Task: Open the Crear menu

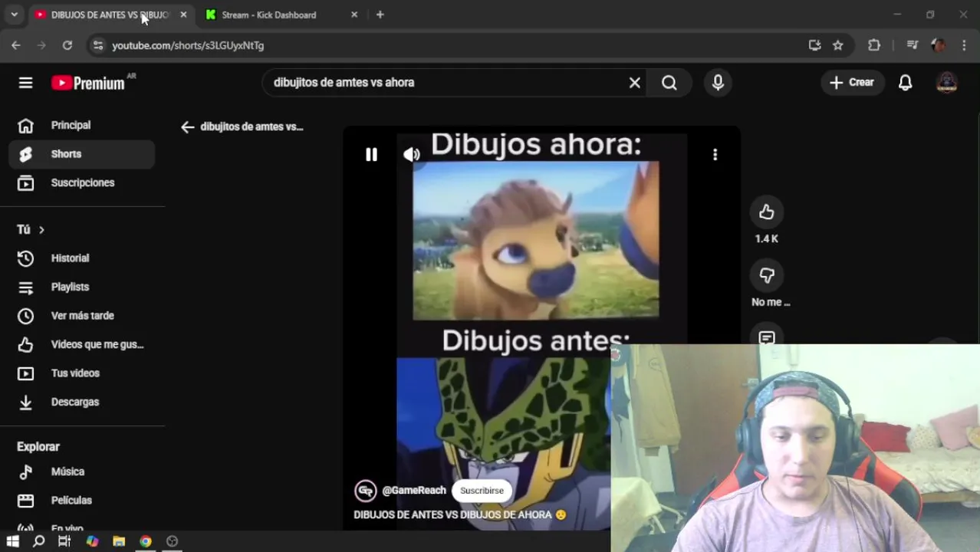Action: tap(852, 83)
